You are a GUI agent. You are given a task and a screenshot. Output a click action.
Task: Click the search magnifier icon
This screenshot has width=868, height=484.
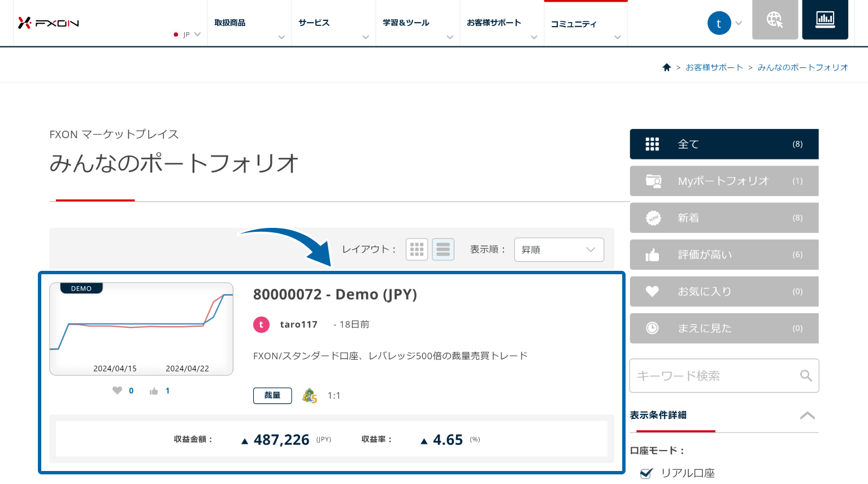tap(806, 375)
